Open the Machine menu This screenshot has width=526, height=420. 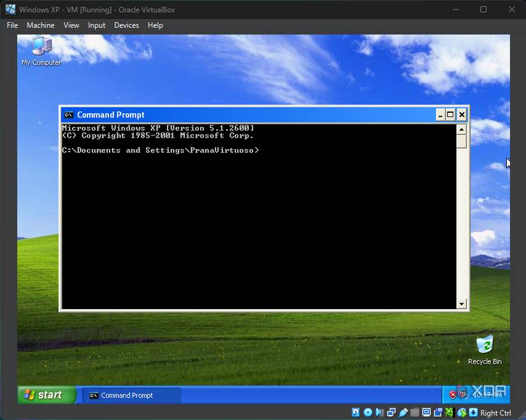click(40, 25)
